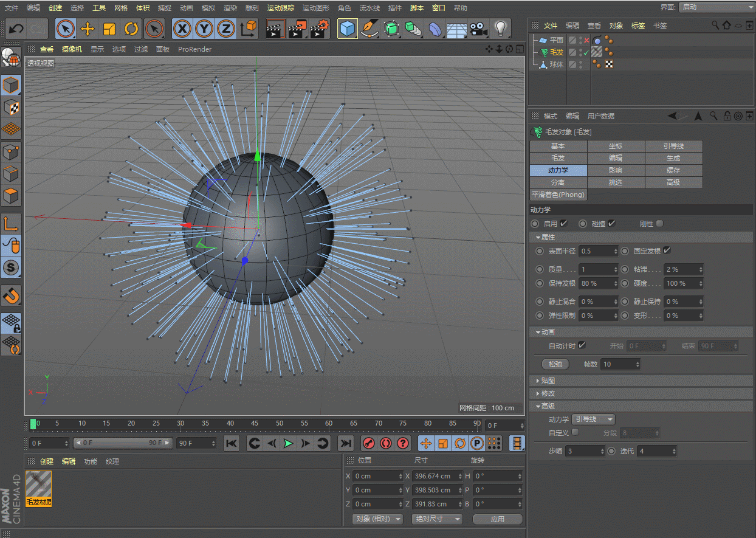
Task: Click the Render View clapperboard icon
Action: click(x=275, y=29)
